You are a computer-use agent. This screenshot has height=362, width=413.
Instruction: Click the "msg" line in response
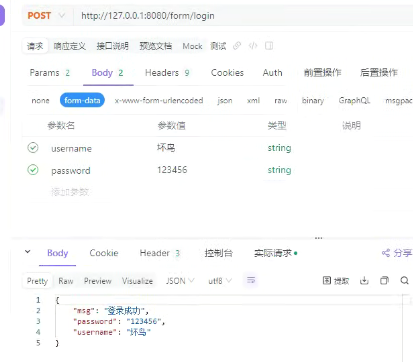coord(111,311)
